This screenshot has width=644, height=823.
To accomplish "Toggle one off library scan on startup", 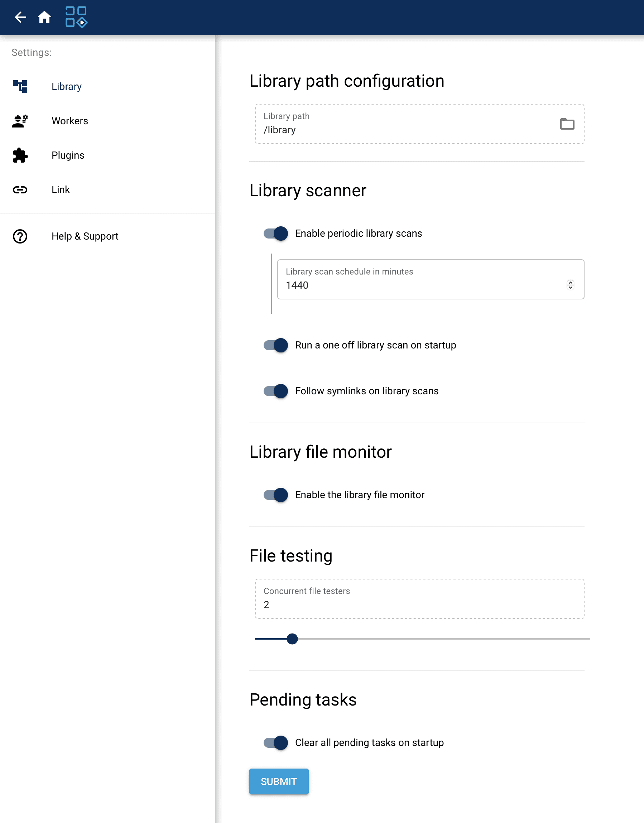I will (x=276, y=345).
